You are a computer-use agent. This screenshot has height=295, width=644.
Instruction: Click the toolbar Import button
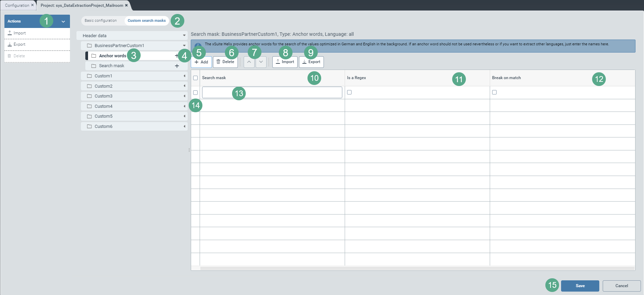point(285,62)
